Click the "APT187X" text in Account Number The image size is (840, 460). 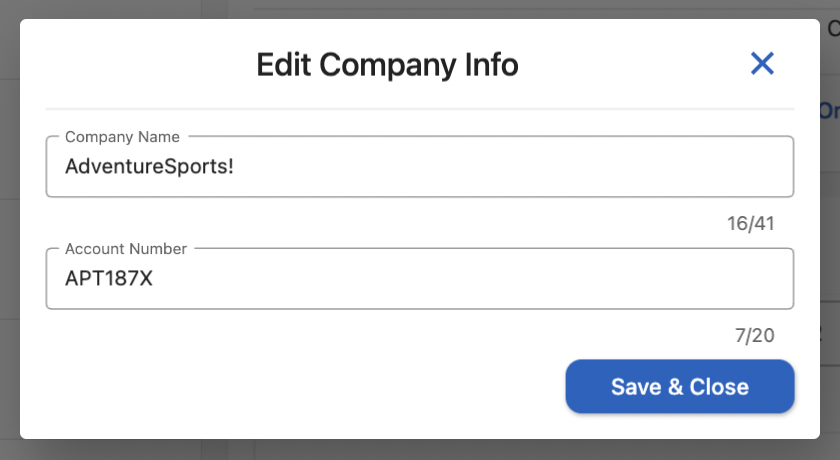point(109,279)
